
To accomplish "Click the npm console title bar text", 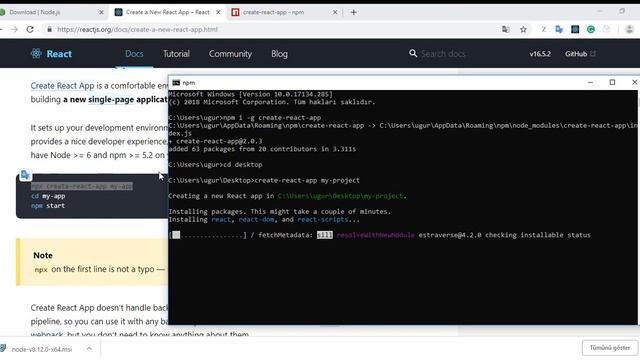I will (x=189, y=82).
